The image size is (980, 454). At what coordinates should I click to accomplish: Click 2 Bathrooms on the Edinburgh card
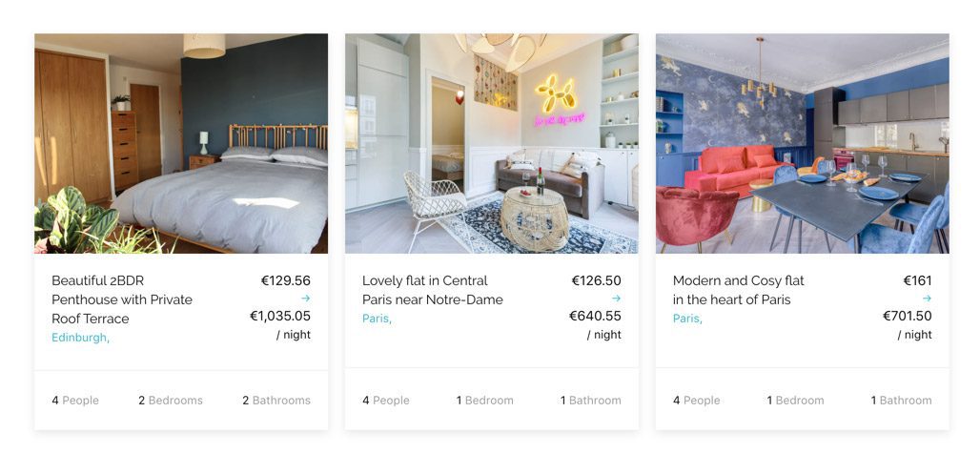(276, 401)
